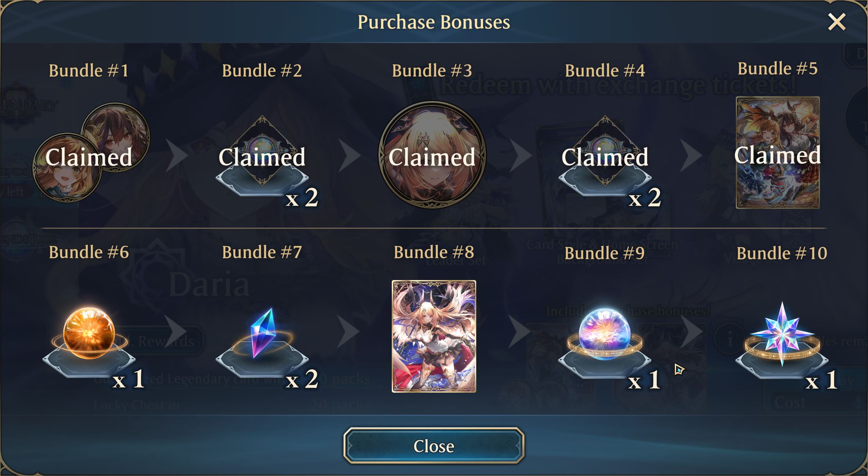Click the arrow between Bundle #4 and #5

pyautogui.click(x=691, y=155)
